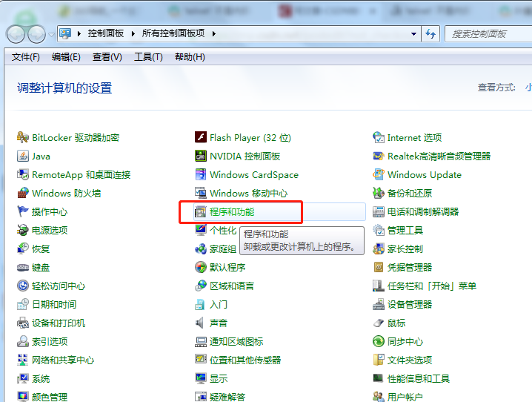This screenshot has height=402, width=532.
Task: Open the 系统 link
Action: point(41,378)
